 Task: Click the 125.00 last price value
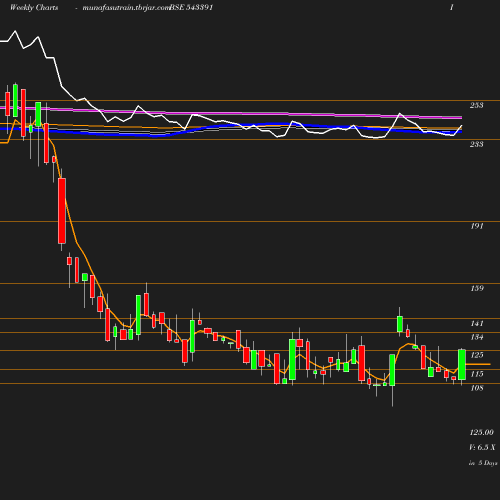(x=482, y=432)
